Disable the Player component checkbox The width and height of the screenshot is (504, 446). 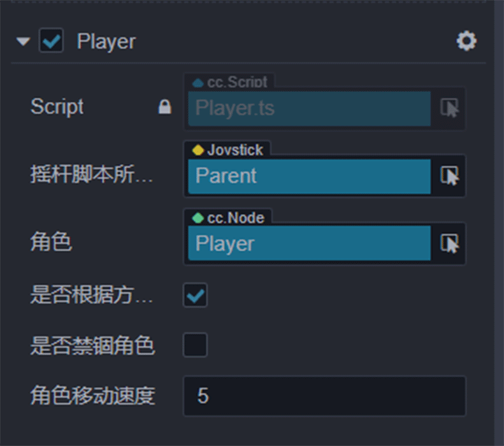51,41
